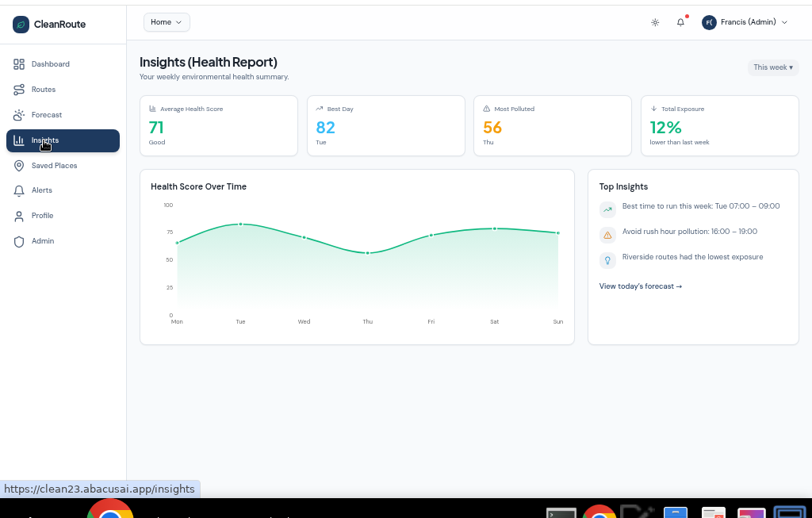Screen dimensions: 812x518
Task: Click the Most Polluted warning triangle icon
Action: [486, 109]
